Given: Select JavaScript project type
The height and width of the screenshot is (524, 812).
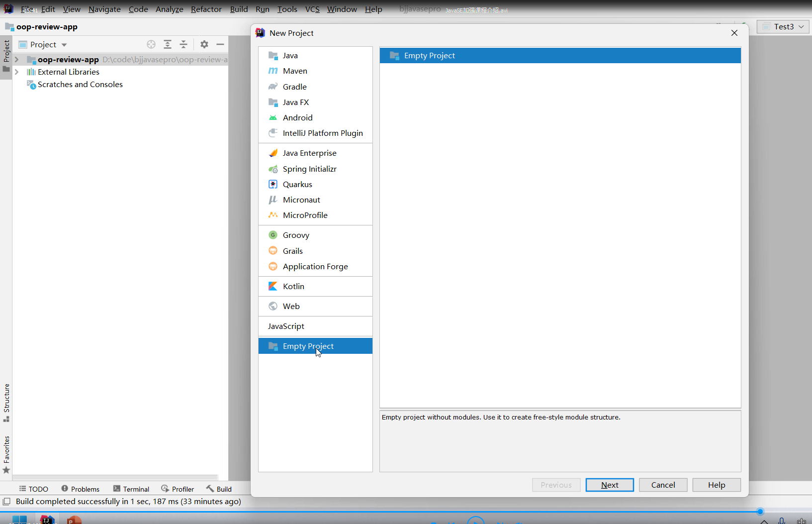Looking at the screenshot, I should tap(315, 326).
